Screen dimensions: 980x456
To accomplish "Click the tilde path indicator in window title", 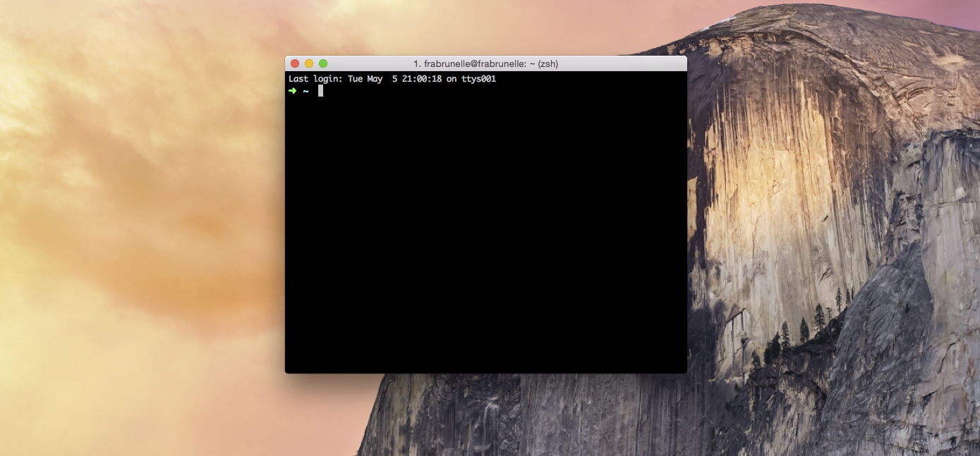I will tap(531, 63).
